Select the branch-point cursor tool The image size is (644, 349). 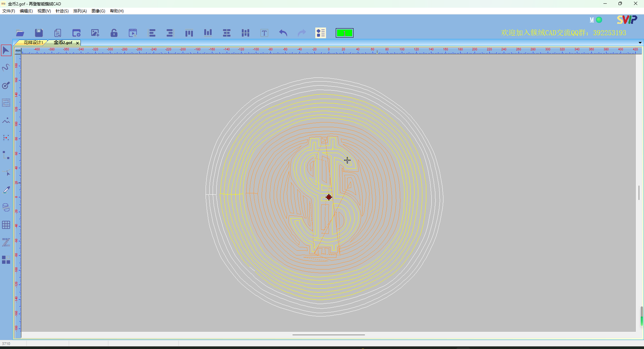tap(6, 173)
